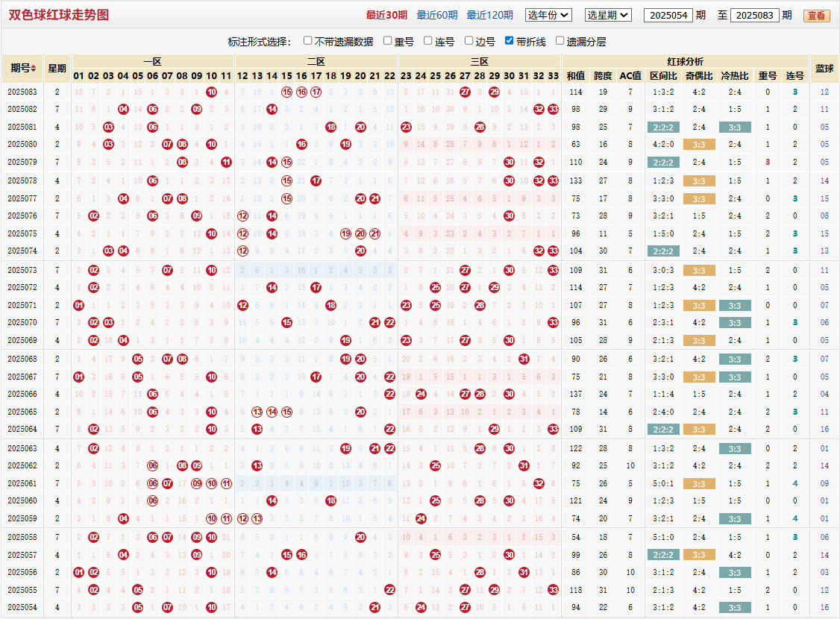840x619 pixels.
Task: Click the 星期 column header
Action: click(x=57, y=69)
